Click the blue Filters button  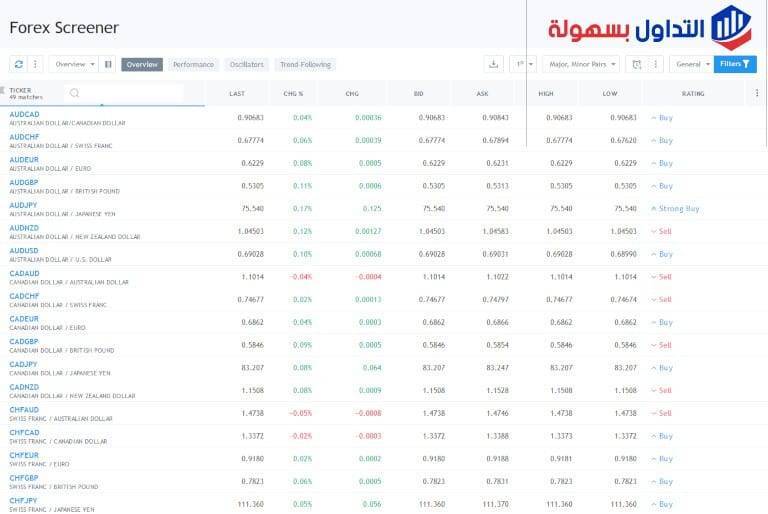tap(735, 64)
